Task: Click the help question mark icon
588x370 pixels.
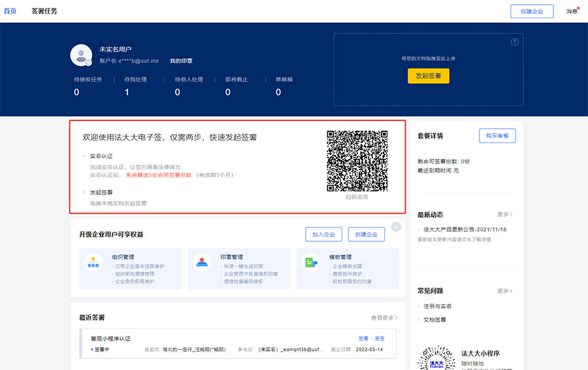Action: (514, 42)
